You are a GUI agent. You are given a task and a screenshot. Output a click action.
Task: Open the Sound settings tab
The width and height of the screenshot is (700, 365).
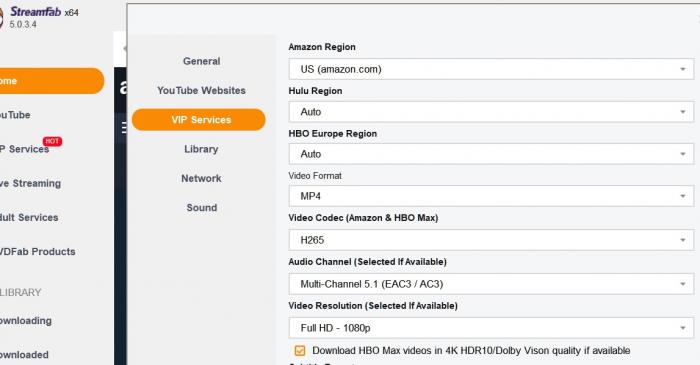201,207
